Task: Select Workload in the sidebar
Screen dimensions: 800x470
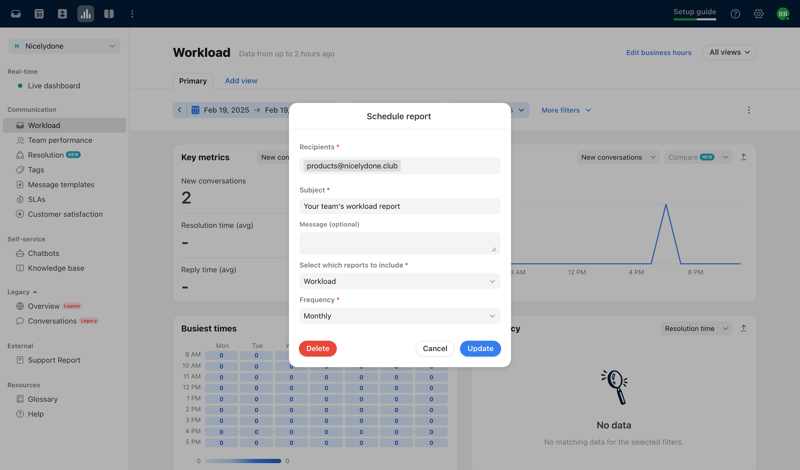Action: click(64, 125)
